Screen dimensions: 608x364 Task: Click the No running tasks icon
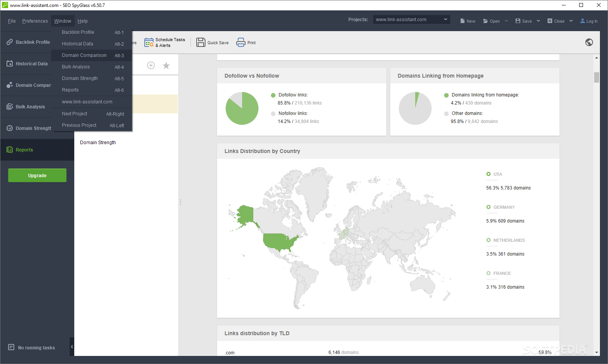point(11,347)
